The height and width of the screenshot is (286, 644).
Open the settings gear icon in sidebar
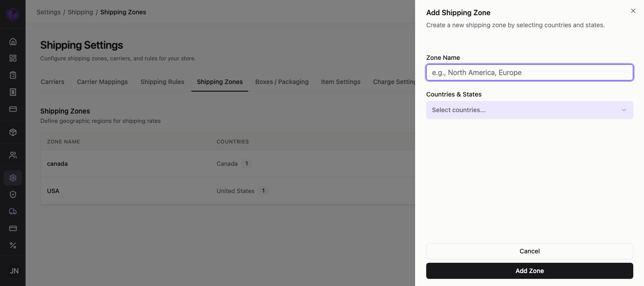point(13,178)
